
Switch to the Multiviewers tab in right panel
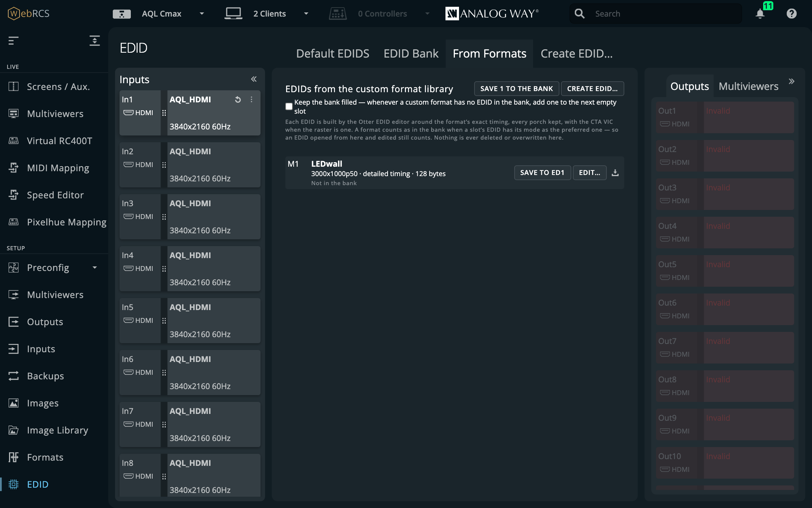[x=748, y=86]
